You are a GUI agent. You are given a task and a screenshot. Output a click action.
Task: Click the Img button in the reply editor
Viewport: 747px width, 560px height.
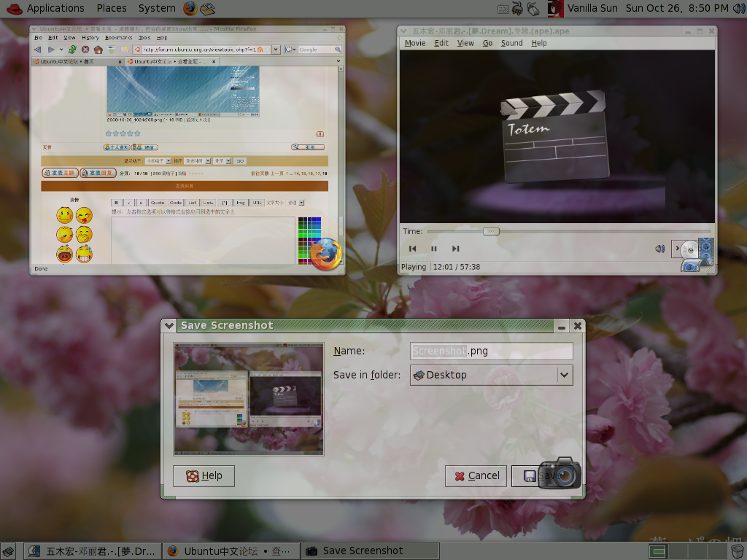click(x=241, y=203)
